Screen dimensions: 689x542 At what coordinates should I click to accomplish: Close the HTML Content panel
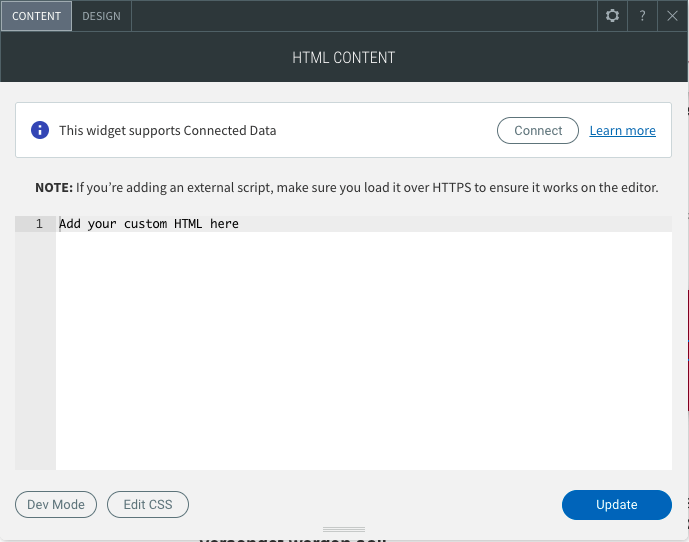(673, 16)
